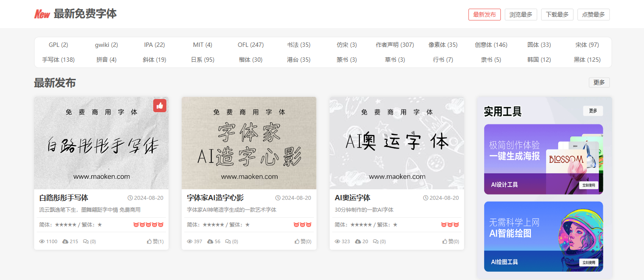
Task: Open the OFL (247) license category
Action: [250, 45]
